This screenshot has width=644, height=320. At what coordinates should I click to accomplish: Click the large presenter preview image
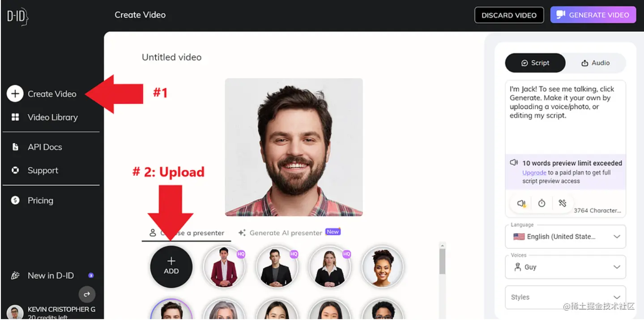point(294,147)
